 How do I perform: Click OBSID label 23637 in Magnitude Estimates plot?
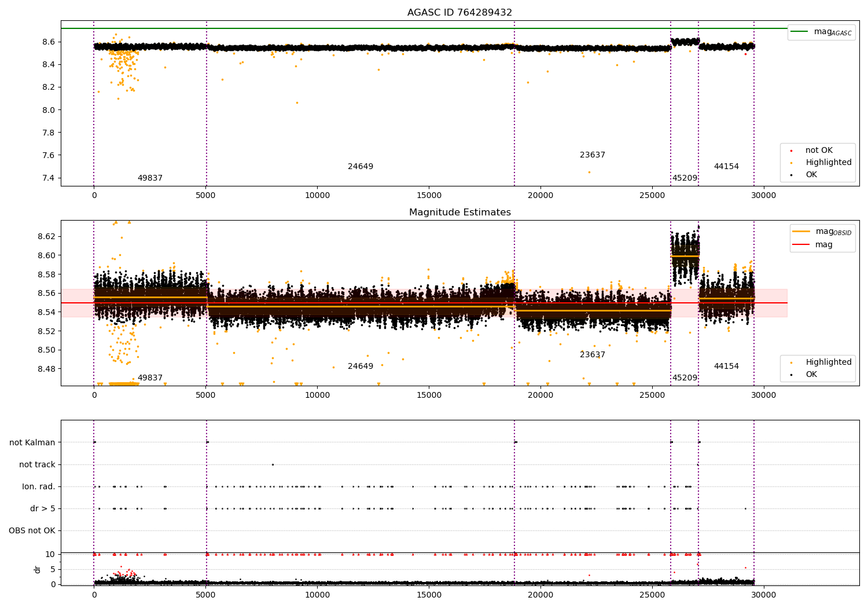tap(593, 355)
